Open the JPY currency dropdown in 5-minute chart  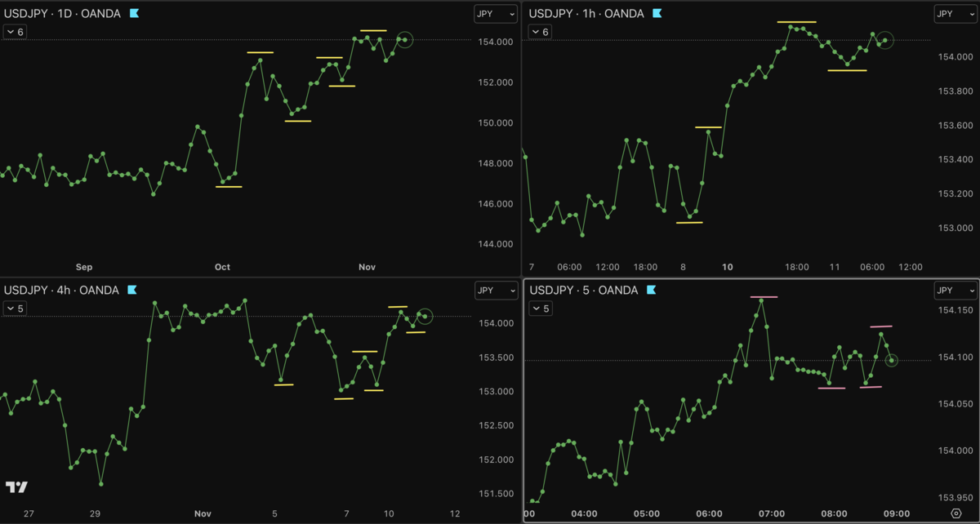coord(955,291)
